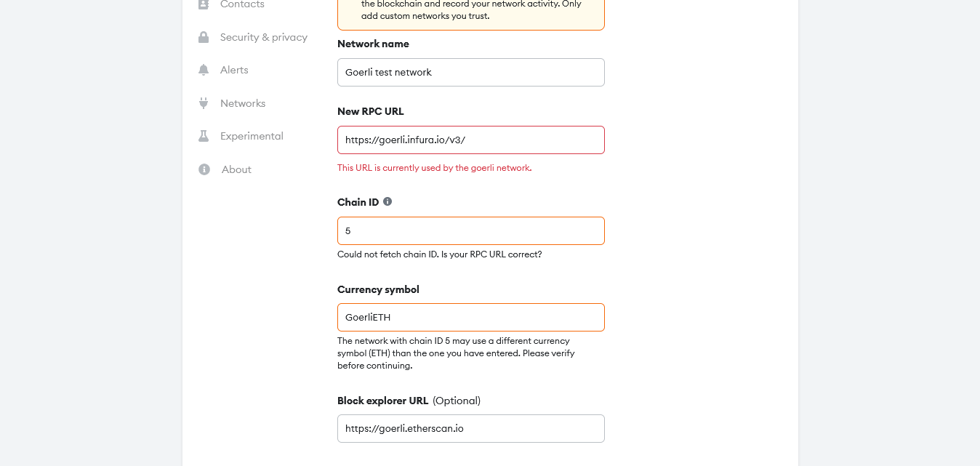Open the Experimental settings section
Viewport: 980px width, 466px height.
[x=252, y=136]
